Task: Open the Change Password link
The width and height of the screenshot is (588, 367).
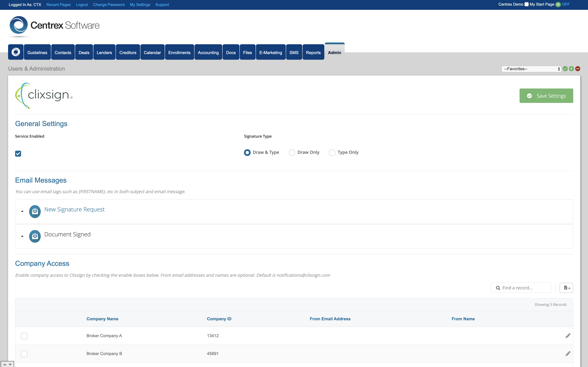Action: pyautogui.click(x=109, y=5)
